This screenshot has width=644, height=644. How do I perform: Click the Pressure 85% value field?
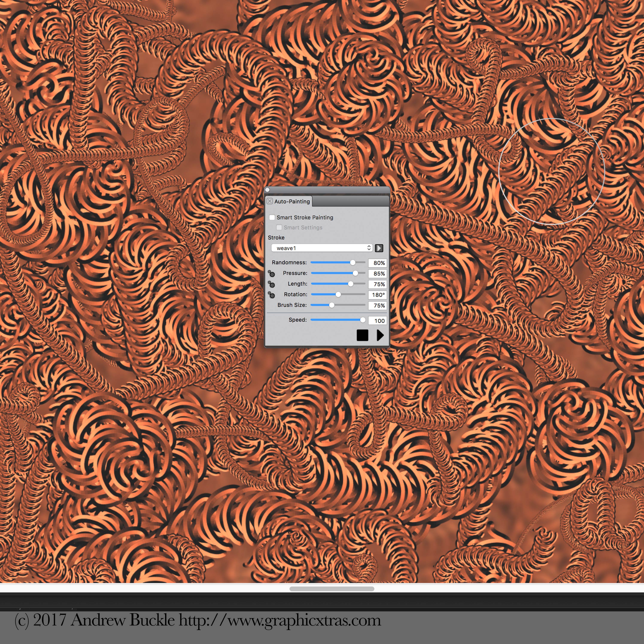click(x=377, y=273)
